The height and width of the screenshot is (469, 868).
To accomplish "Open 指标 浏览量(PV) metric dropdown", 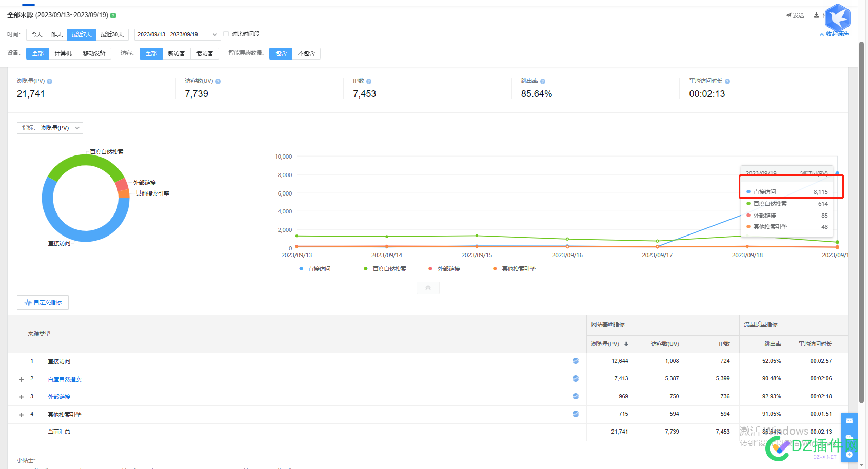I will tap(50, 128).
